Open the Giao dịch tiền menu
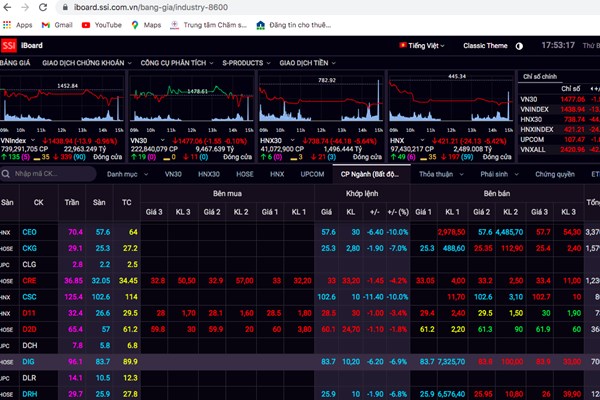The image size is (600, 400). pyautogui.click(x=322, y=64)
